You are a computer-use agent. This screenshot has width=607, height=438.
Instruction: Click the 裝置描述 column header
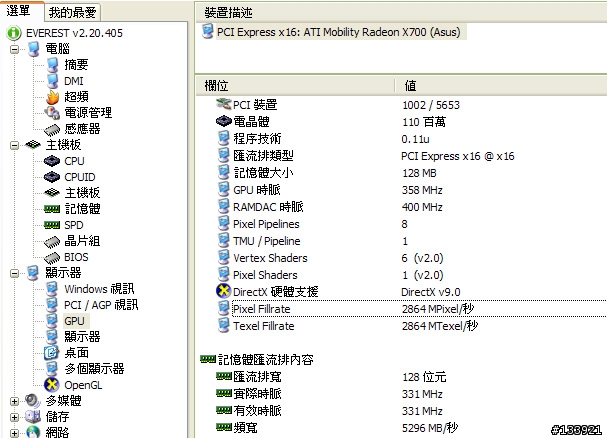[401, 13]
